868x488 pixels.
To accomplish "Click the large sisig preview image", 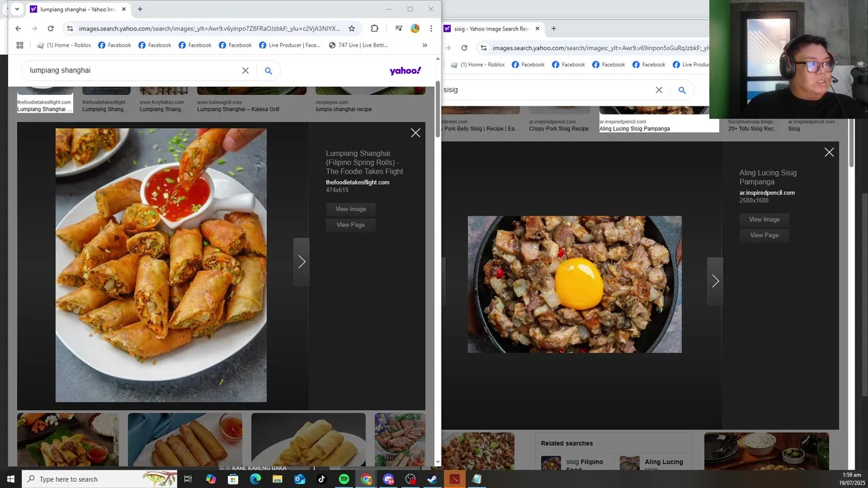I will tap(574, 285).
